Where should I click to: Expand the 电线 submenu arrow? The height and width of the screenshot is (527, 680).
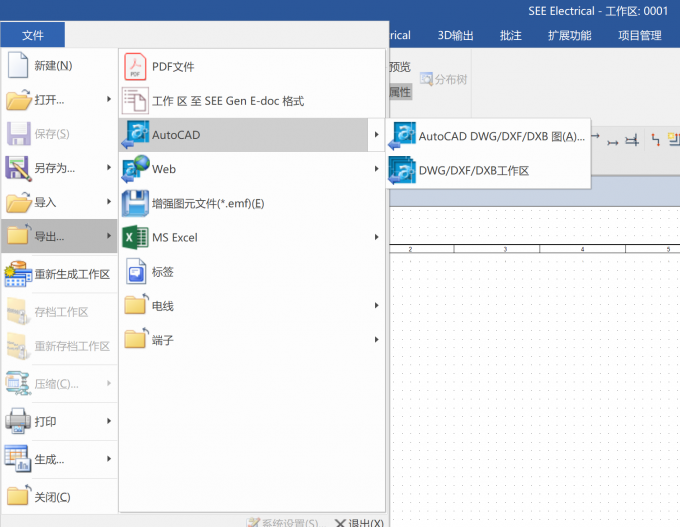[376, 305]
